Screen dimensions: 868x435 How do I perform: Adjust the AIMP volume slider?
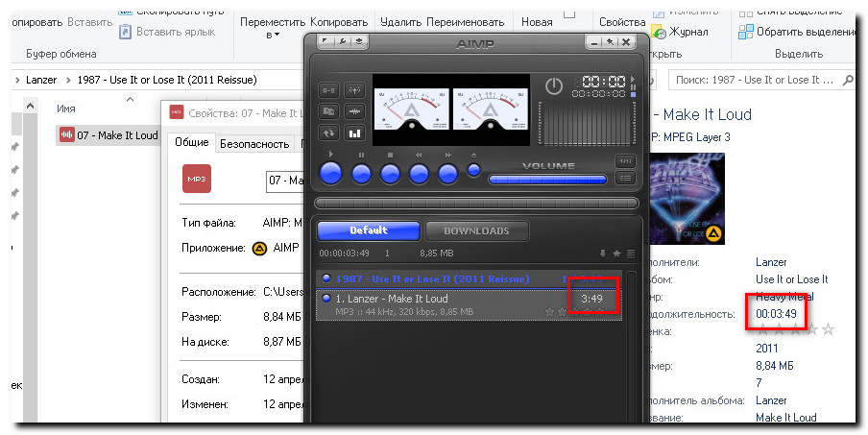point(547,180)
